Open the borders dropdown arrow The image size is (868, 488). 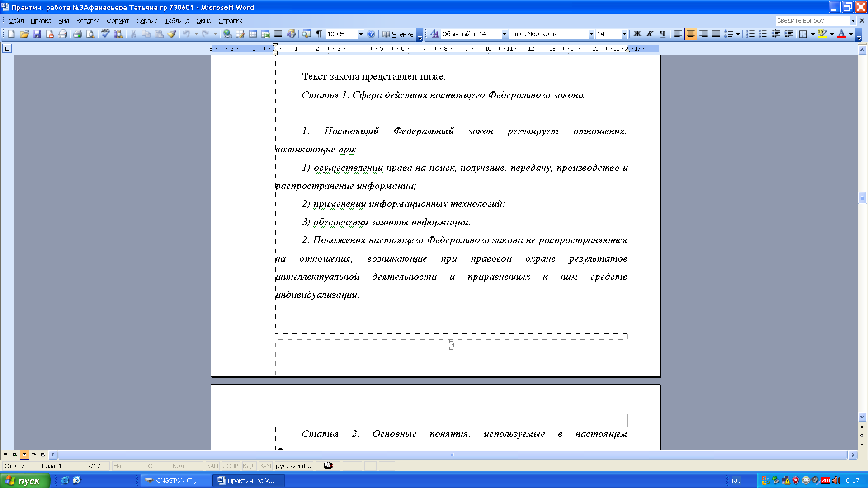[813, 34]
